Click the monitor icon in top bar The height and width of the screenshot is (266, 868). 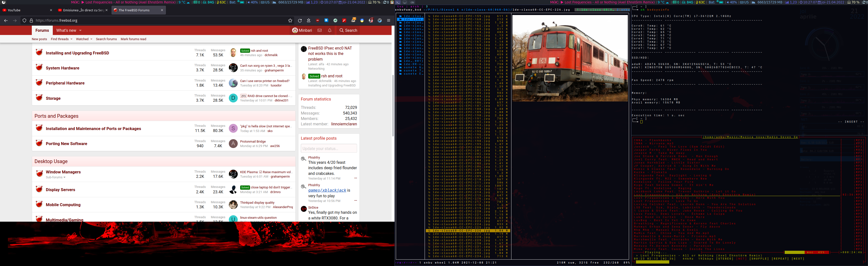405,2
